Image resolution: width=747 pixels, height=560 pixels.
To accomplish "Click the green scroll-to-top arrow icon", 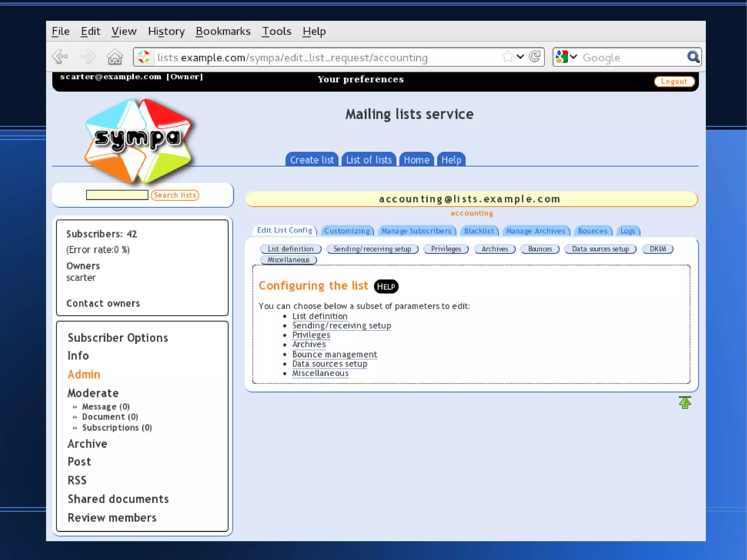I will 685,402.
